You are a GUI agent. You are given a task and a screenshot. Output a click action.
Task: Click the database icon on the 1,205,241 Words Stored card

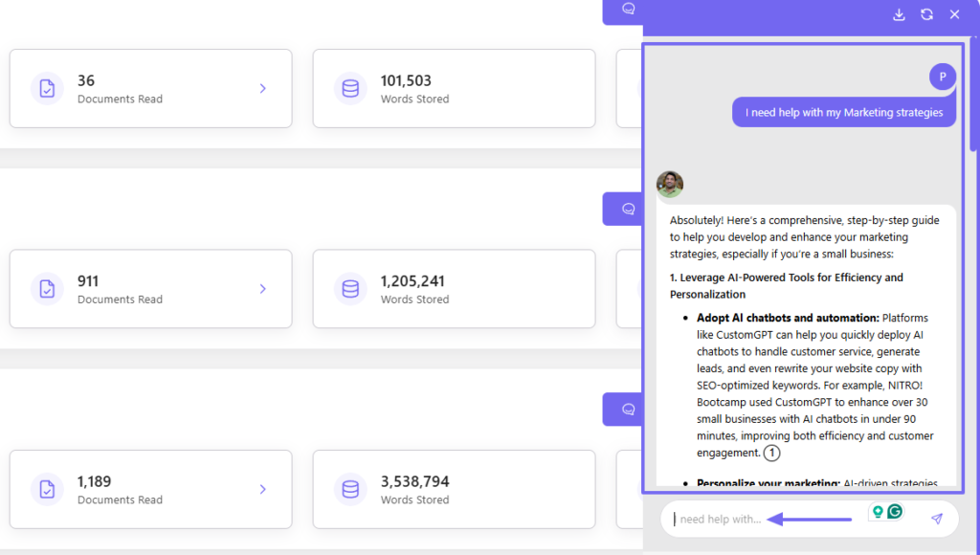coord(350,289)
